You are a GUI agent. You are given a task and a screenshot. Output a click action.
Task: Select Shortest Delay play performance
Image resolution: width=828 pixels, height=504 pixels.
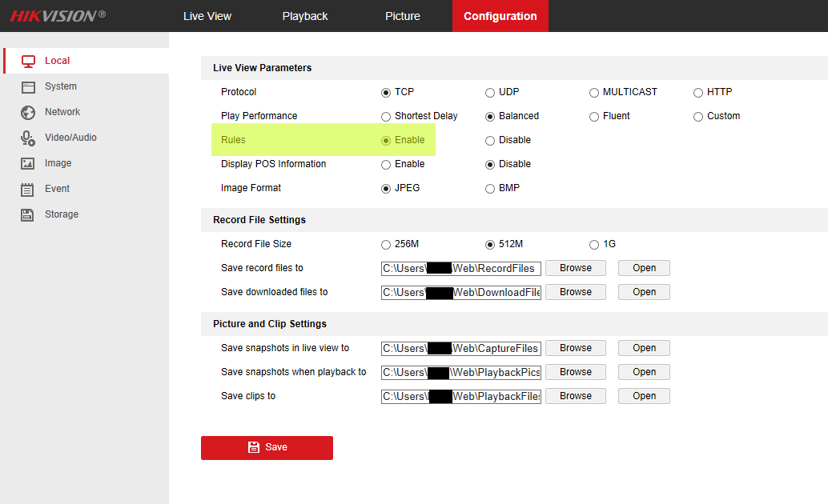click(386, 116)
